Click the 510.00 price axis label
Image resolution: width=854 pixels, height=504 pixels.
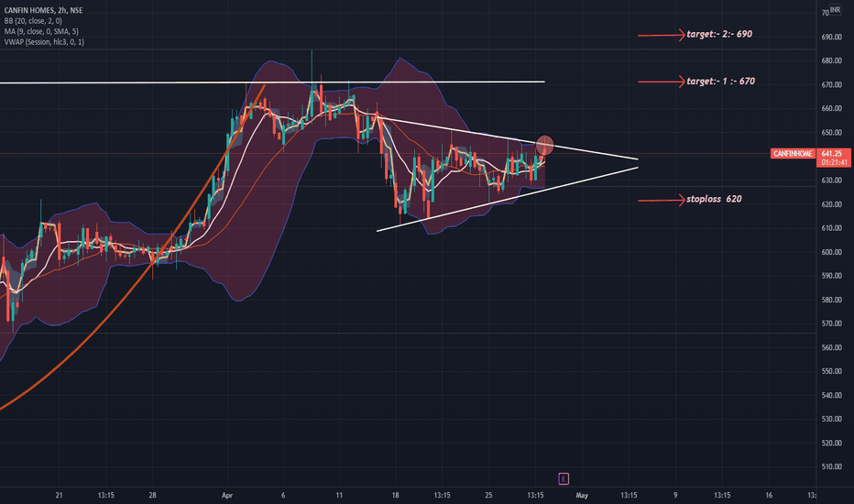[x=832, y=467]
